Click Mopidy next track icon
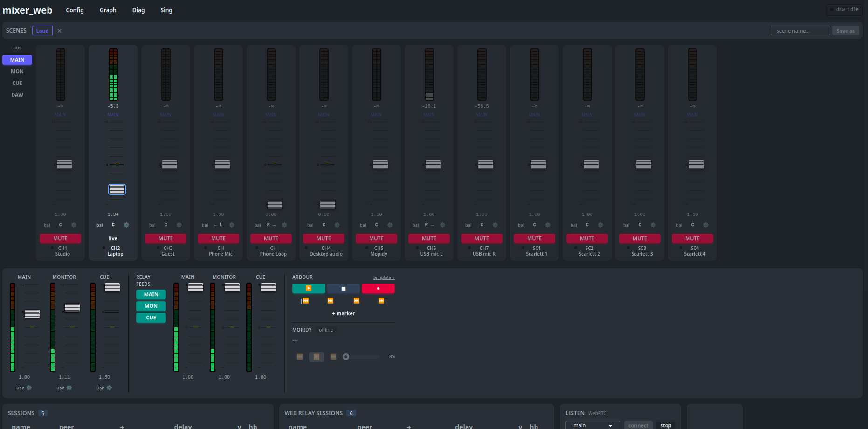The image size is (868, 429). click(x=333, y=357)
